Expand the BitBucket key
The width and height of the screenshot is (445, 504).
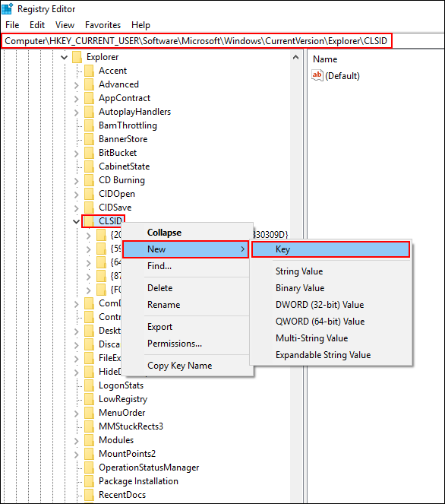click(76, 154)
